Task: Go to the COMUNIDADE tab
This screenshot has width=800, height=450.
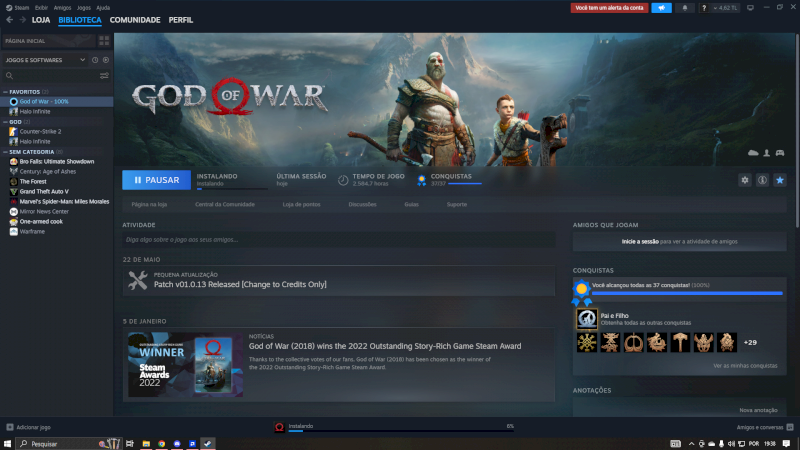Action: pyautogui.click(x=135, y=20)
